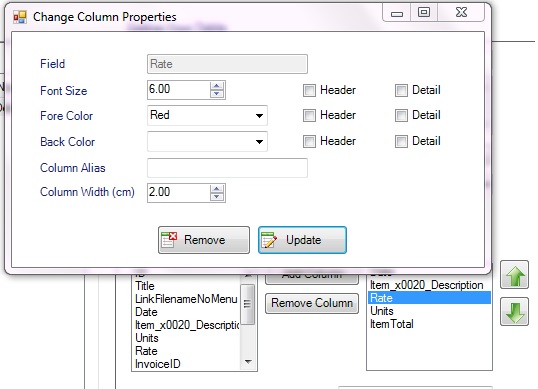
Task: Increase Column Width with up spinner
Action: pyautogui.click(x=217, y=189)
